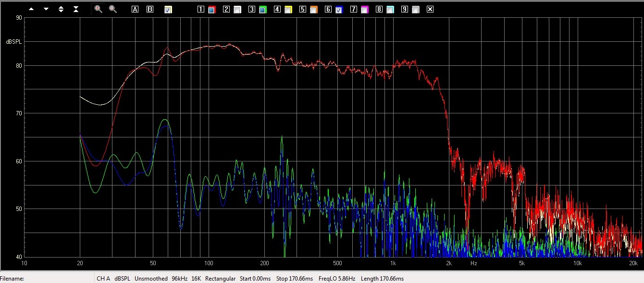Toggle the yellow overlay 4 swatch
This screenshot has width=644, height=283.
[288, 10]
